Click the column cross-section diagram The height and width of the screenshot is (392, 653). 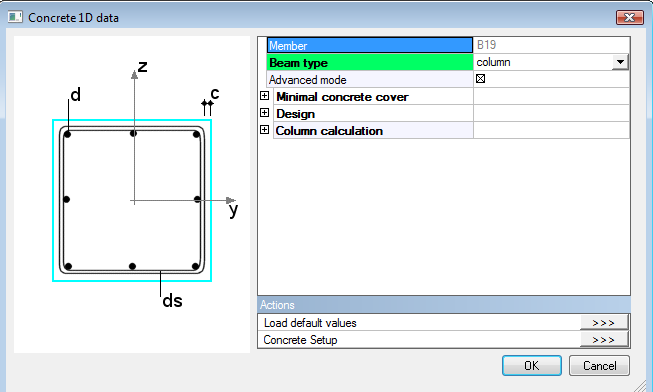[132, 195]
